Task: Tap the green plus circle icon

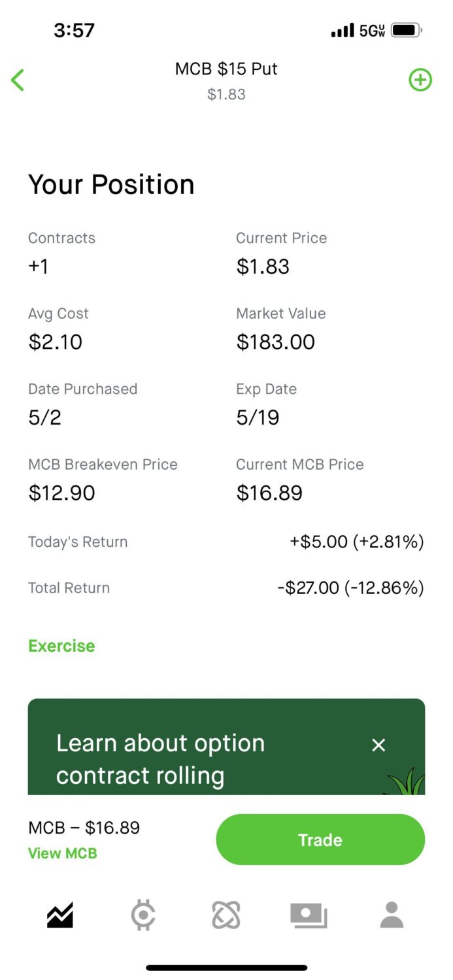Action: 420,80
